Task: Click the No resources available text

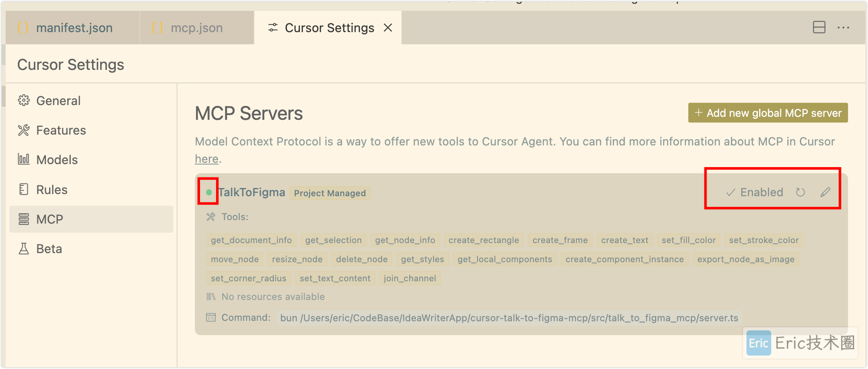Action: 273,297
